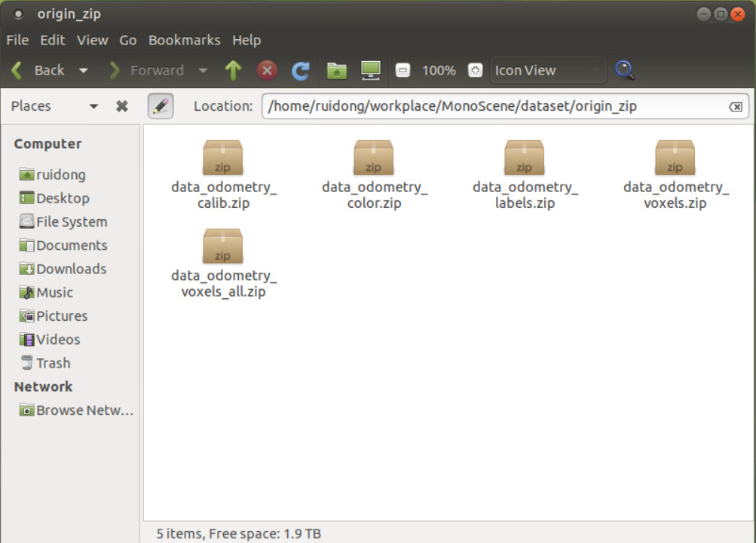Screen dimensions: 756x543
Task: Expand the Back button history dropdown
Action: (x=83, y=70)
